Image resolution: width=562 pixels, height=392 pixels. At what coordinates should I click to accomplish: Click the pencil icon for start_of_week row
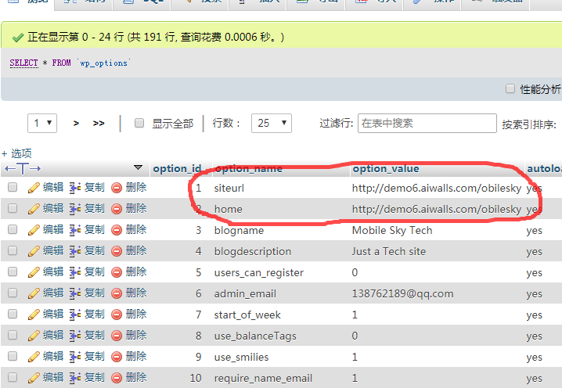click(x=34, y=315)
